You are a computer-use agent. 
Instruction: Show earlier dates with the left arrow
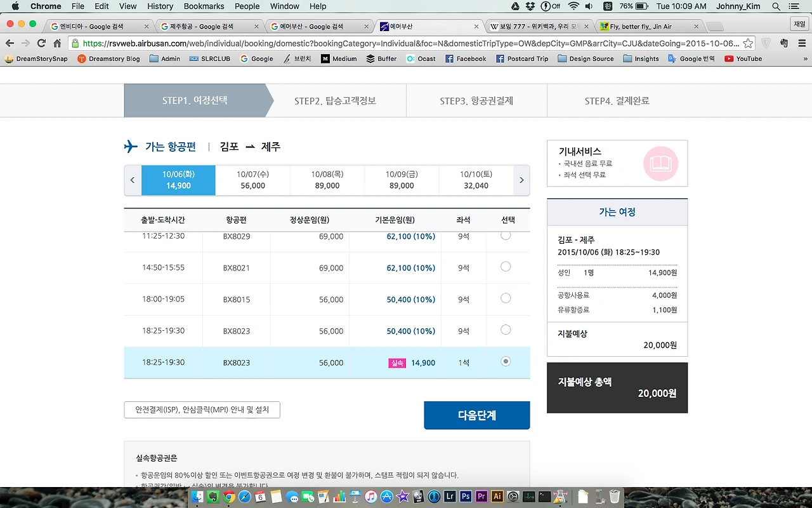(133, 180)
